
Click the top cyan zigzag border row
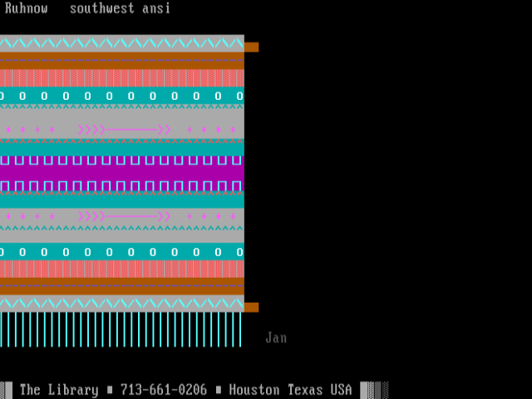(121, 42)
